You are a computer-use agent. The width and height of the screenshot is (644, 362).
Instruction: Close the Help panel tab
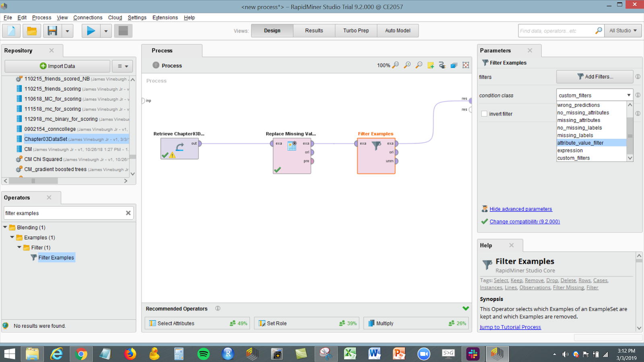coord(511,245)
